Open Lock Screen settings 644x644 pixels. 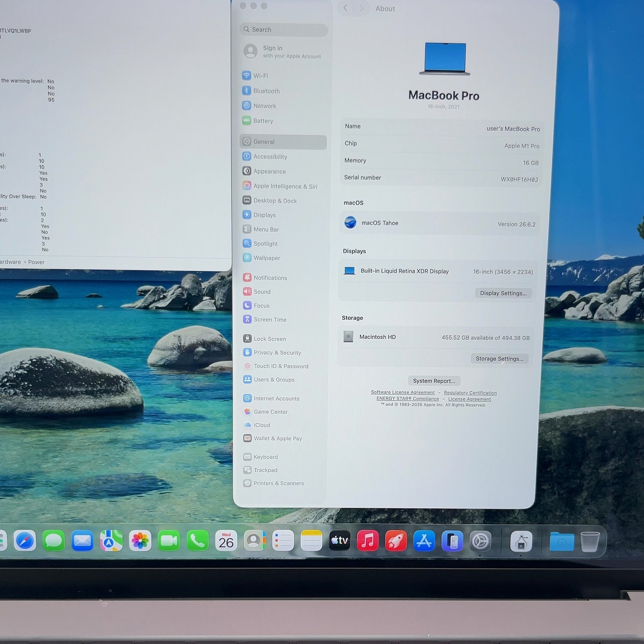coord(283,339)
